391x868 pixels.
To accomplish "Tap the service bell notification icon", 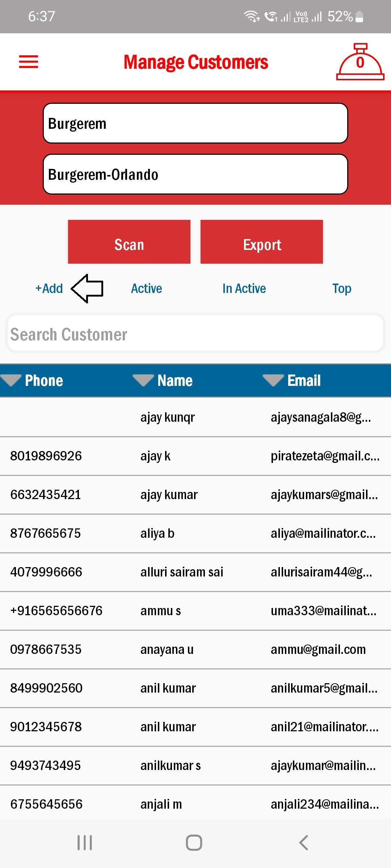I will (x=360, y=62).
